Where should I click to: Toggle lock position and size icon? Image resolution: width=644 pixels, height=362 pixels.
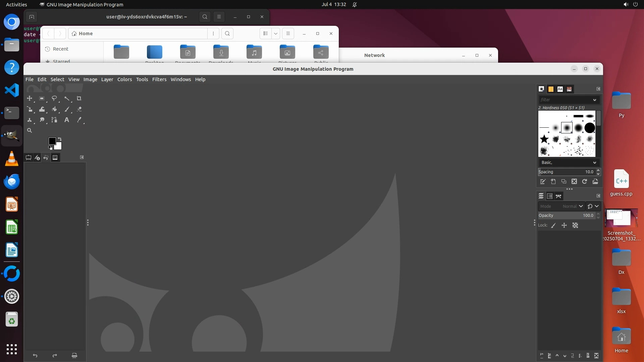pos(564,226)
